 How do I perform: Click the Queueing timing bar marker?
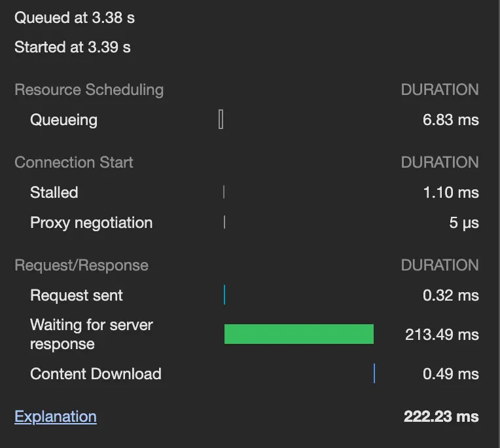[x=221, y=120]
